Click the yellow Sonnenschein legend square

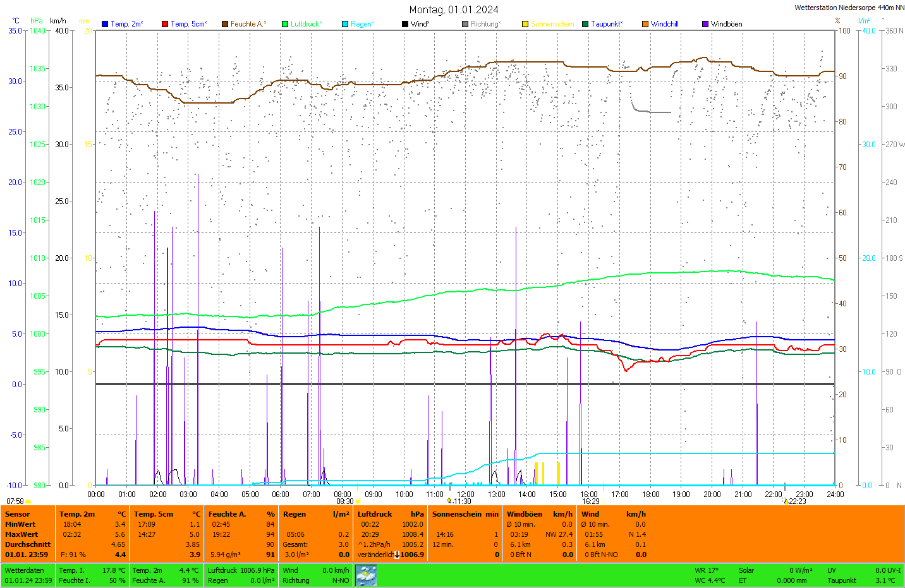525,24
